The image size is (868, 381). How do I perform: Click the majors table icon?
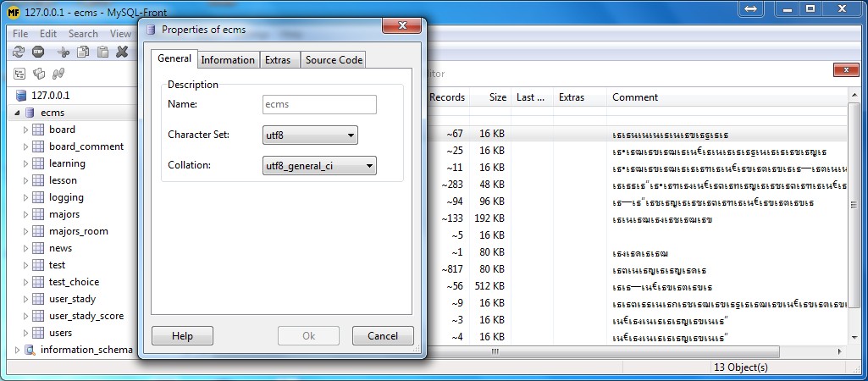tap(38, 214)
